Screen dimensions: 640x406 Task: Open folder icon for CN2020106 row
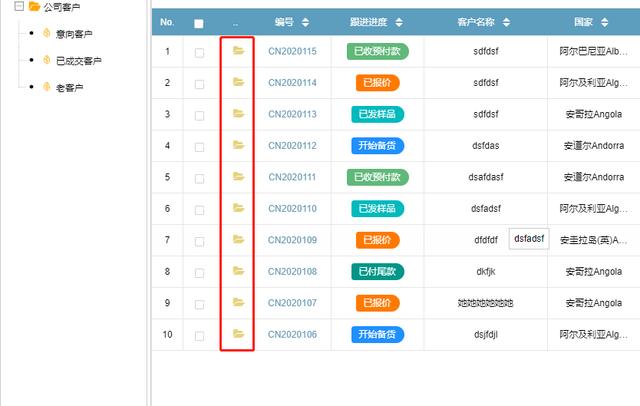(238, 333)
